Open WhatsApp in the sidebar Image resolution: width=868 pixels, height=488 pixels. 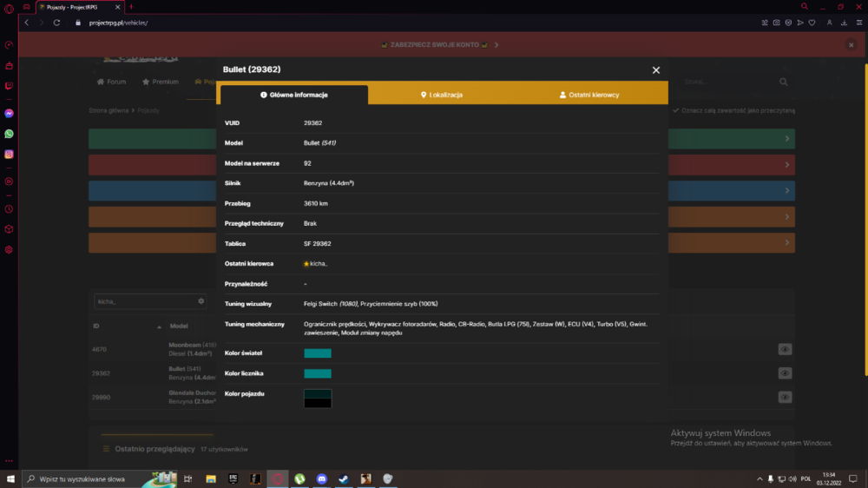(9, 134)
